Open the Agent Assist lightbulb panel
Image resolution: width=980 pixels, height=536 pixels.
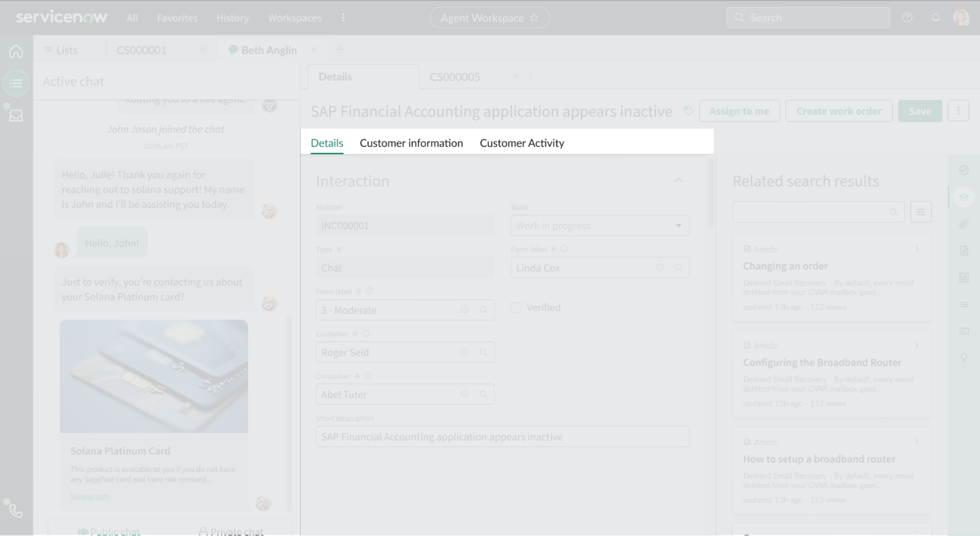tap(964, 358)
